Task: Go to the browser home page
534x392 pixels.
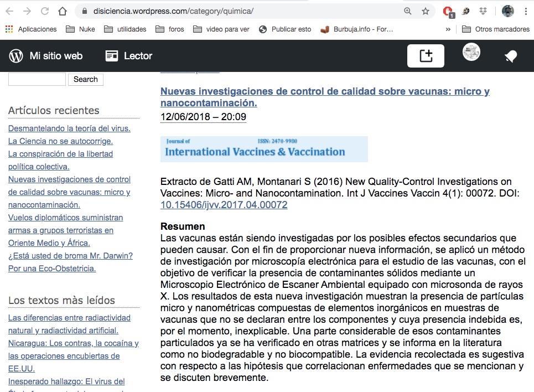Action: pyautogui.click(x=63, y=11)
